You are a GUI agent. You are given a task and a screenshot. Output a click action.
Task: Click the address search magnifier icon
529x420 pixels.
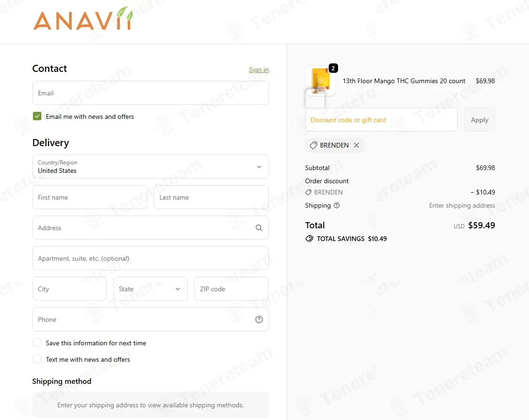tap(259, 228)
